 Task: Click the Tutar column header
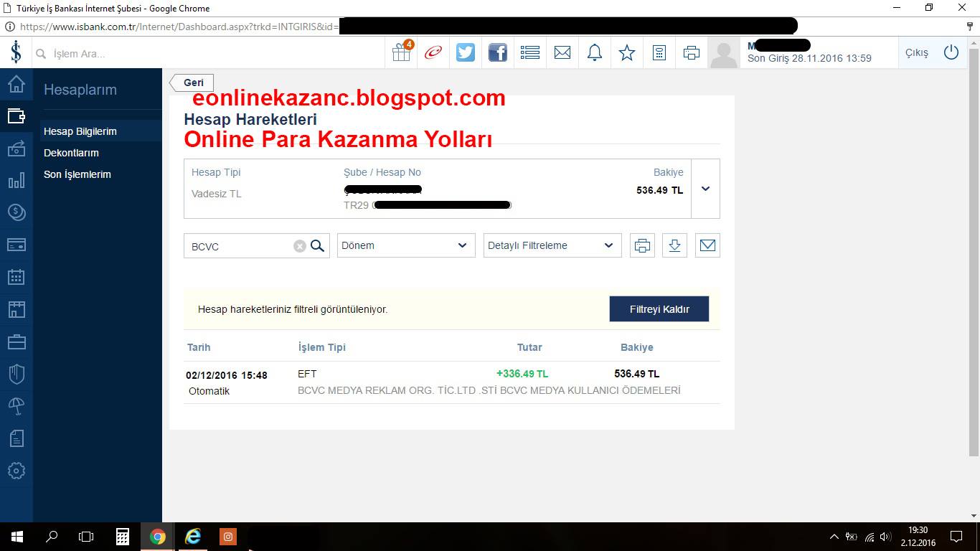529,347
